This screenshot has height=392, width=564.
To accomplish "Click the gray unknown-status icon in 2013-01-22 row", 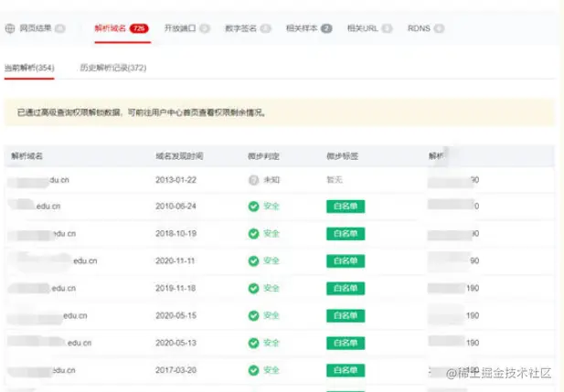I will [x=253, y=180].
